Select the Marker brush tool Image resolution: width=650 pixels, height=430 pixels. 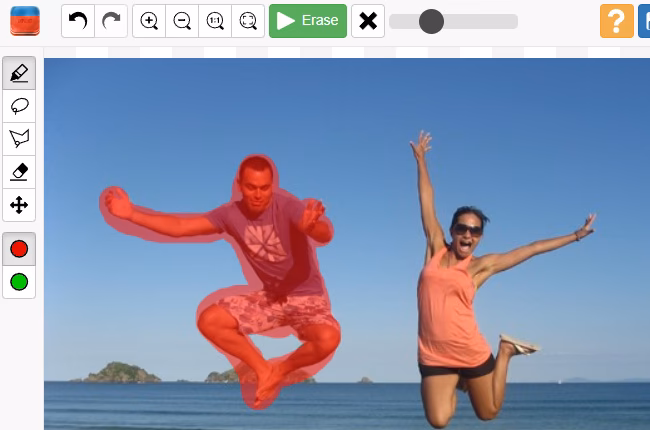coord(19,73)
